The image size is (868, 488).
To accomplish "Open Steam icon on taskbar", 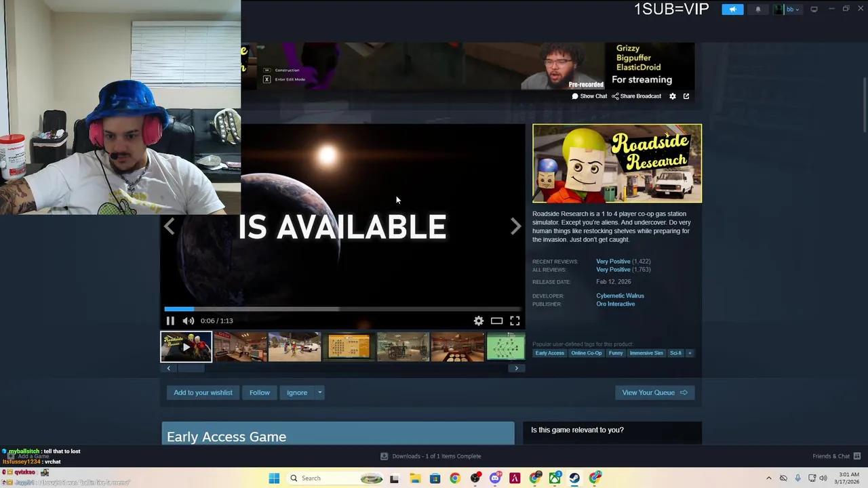I will pyautogui.click(x=574, y=479).
